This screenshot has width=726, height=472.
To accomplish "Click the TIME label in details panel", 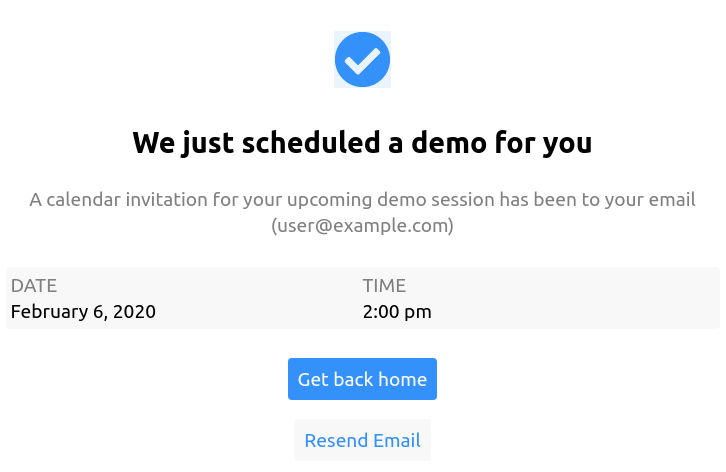I will tap(384, 286).
